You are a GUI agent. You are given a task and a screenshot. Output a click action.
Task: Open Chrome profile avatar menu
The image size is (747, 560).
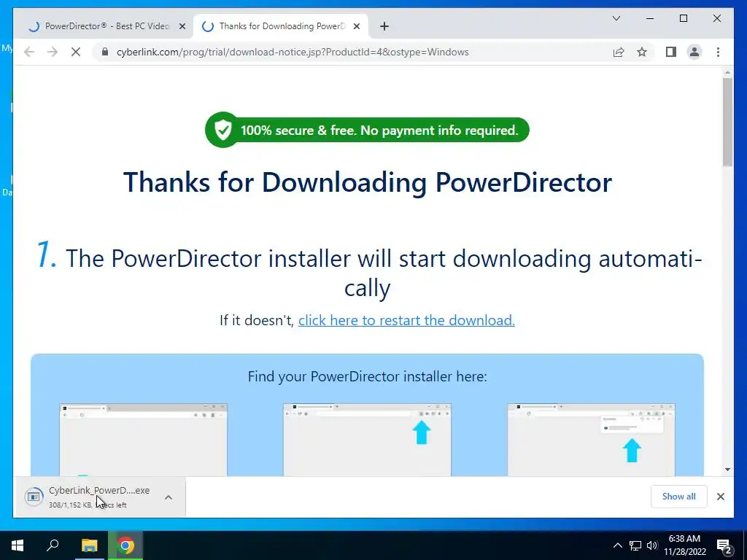click(694, 52)
